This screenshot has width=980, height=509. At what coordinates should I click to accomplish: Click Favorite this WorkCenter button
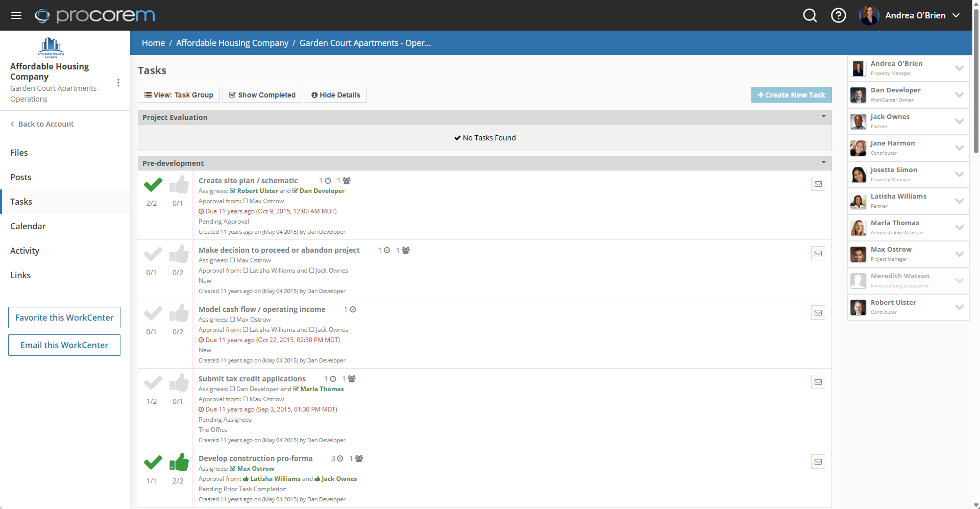click(x=64, y=318)
